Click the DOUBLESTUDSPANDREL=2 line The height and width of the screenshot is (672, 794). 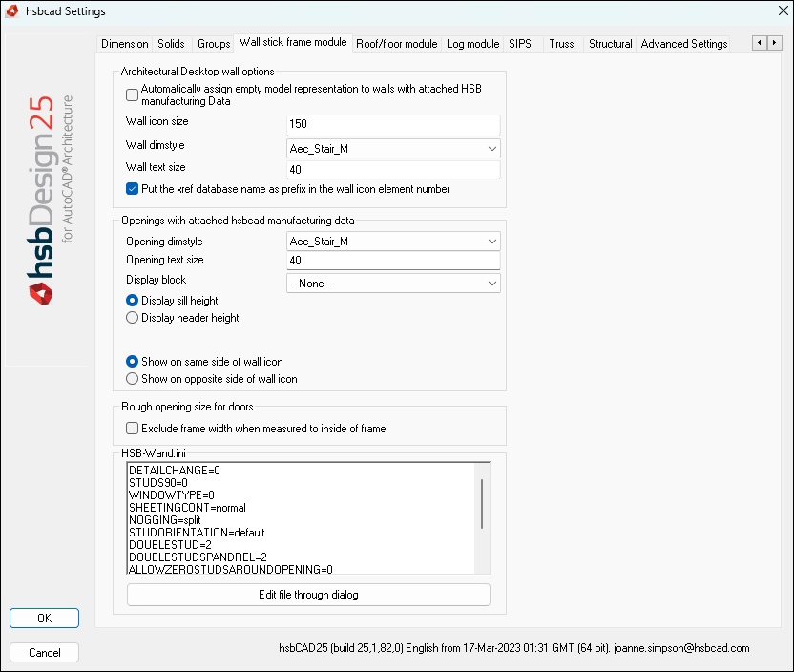pos(198,557)
